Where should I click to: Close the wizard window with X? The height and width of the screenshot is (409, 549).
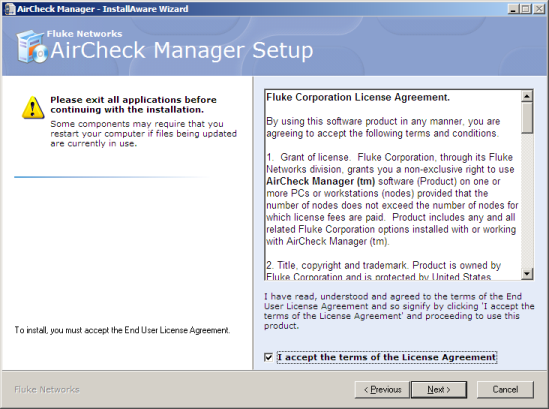(x=538, y=9)
